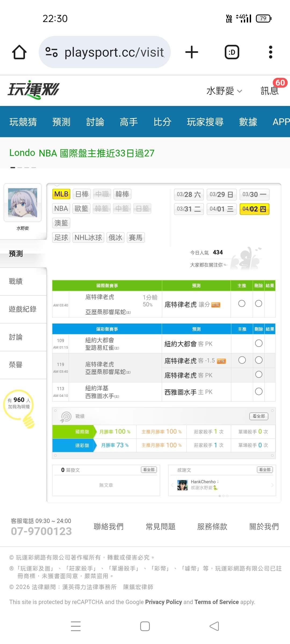290x644 pixels.
Task: Select 刪除 radio for 紐約大都會 客 PK
Action: (x=259, y=343)
